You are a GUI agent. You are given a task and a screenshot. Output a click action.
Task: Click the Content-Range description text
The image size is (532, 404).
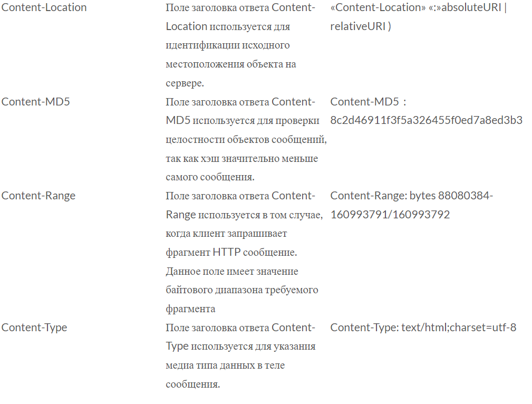pos(244,252)
